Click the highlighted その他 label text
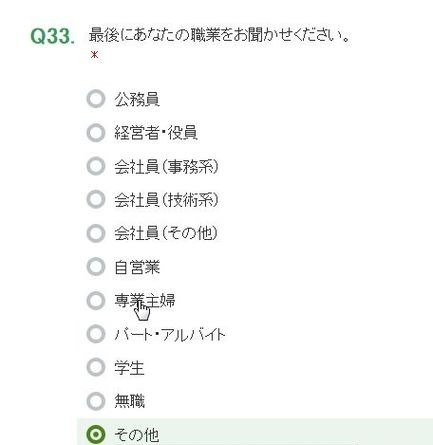 [x=137, y=435]
